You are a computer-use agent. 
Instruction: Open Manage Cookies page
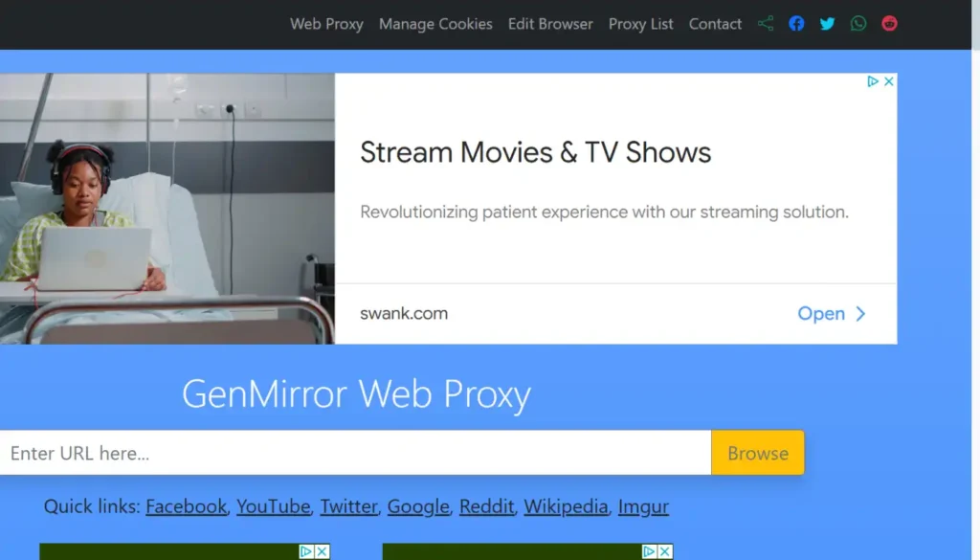point(435,24)
